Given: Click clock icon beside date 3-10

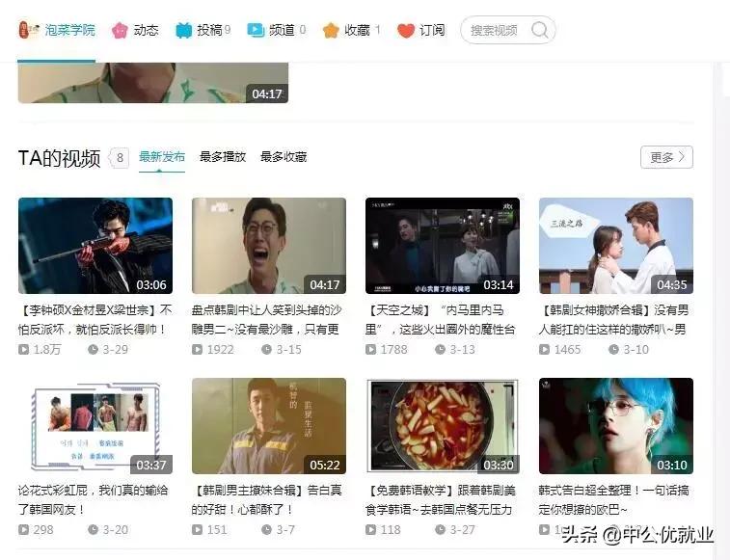Looking at the screenshot, I should 614,349.
